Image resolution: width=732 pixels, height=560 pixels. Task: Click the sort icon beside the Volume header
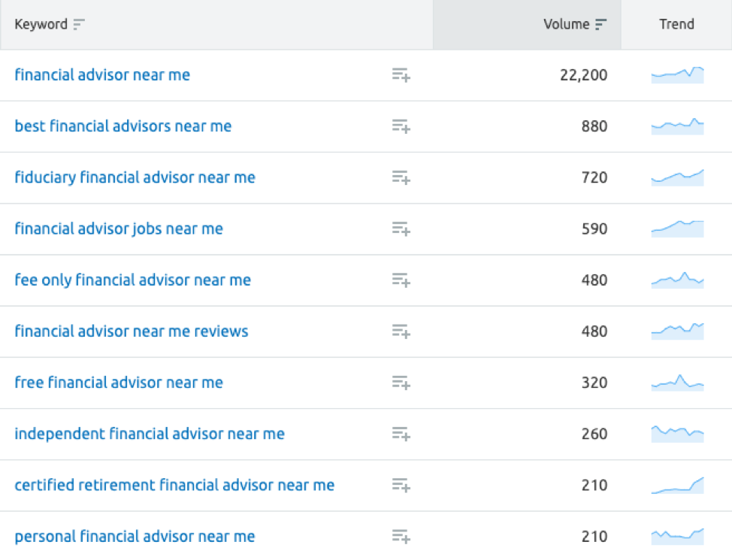click(599, 24)
